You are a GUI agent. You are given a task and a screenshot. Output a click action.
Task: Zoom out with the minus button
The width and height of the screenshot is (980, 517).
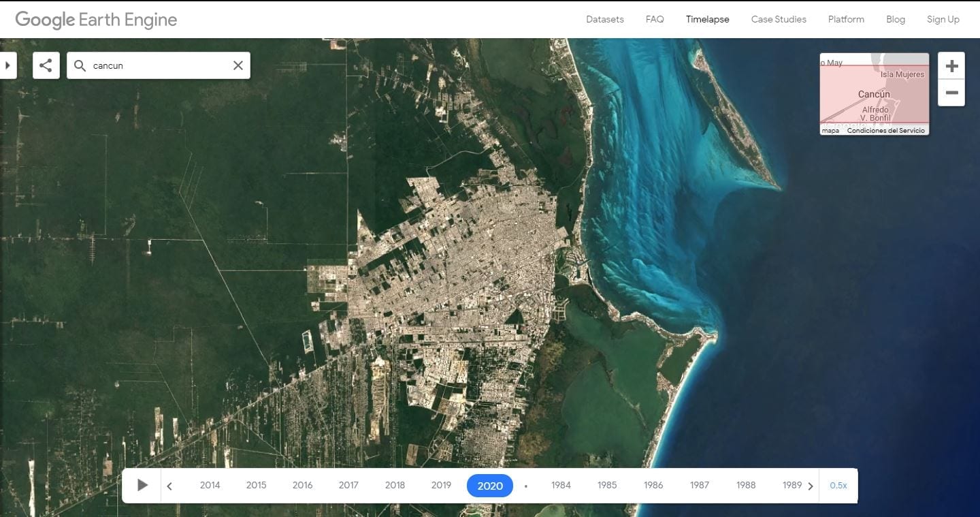951,93
